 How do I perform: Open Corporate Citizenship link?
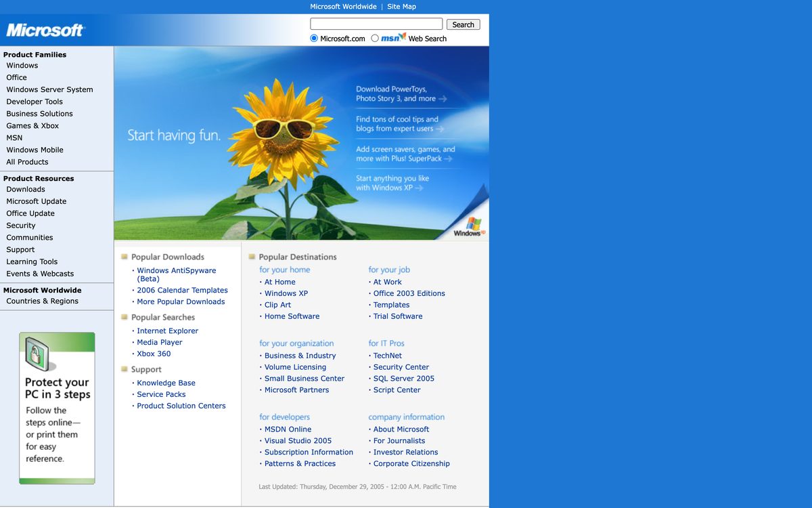tap(411, 465)
